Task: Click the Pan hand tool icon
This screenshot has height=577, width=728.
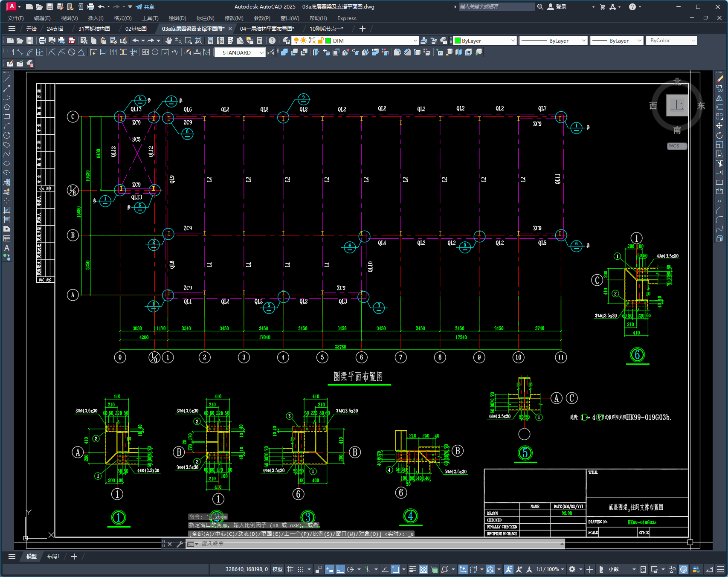Action: [x=169, y=41]
